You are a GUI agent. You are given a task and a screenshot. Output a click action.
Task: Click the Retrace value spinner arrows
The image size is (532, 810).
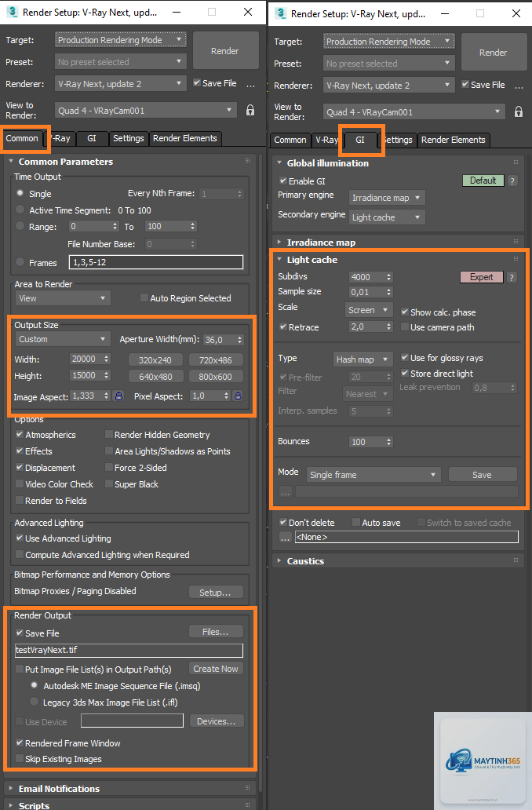389,327
